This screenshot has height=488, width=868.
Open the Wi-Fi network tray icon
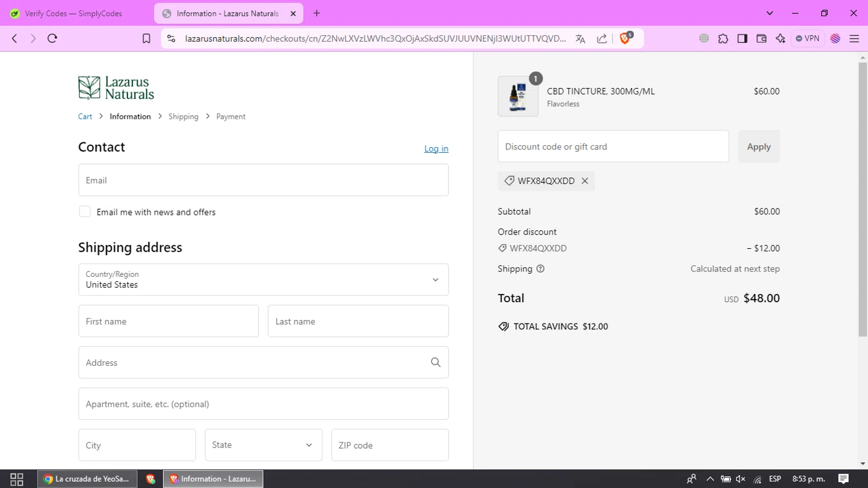click(757, 479)
